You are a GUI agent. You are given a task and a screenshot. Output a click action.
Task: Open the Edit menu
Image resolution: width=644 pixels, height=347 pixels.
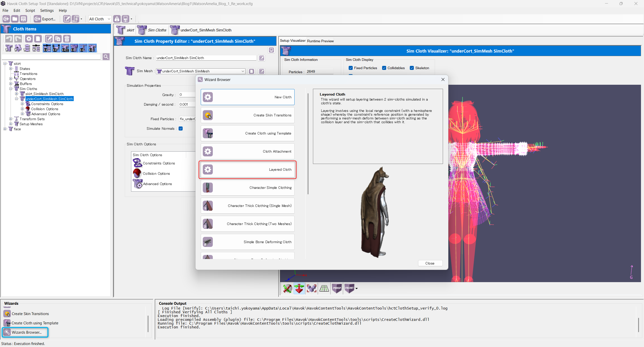pyautogui.click(x=17, y=10)
